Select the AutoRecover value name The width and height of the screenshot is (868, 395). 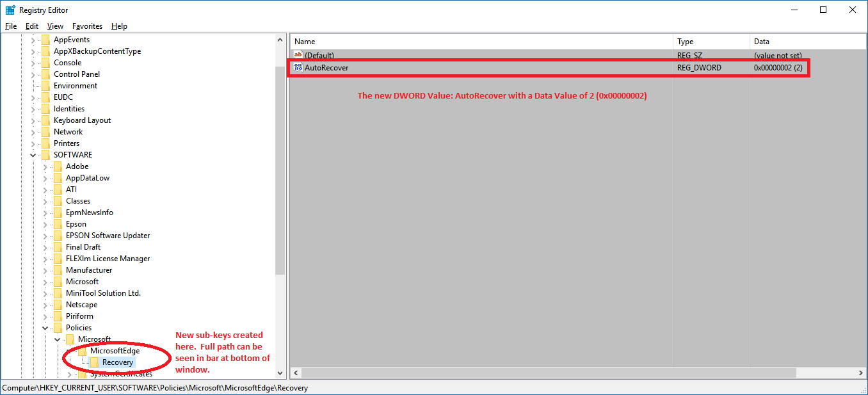coord(326,67)
